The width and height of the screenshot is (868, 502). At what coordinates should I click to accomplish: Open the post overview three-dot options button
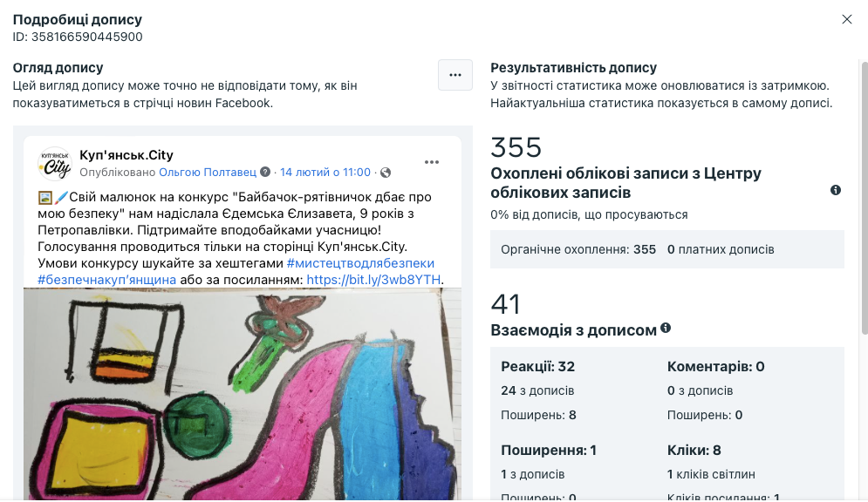(x=455, y=75)
